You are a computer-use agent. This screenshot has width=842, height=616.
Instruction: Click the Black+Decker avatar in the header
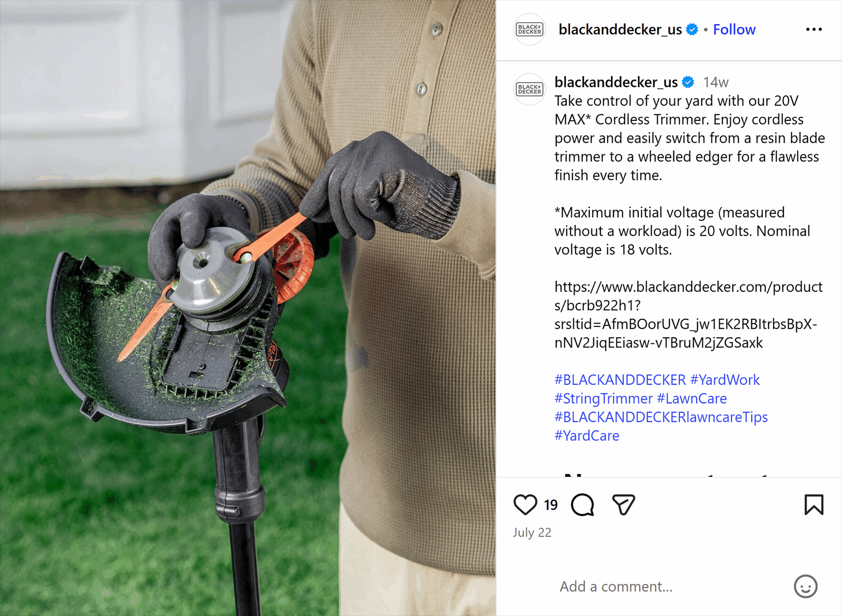tap(529, 30)
